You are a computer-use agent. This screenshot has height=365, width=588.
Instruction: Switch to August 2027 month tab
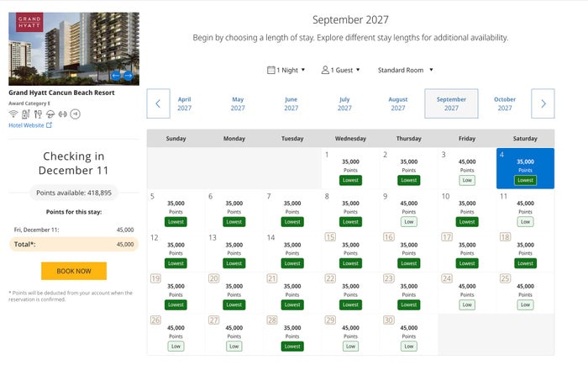[x=398, y=103]
